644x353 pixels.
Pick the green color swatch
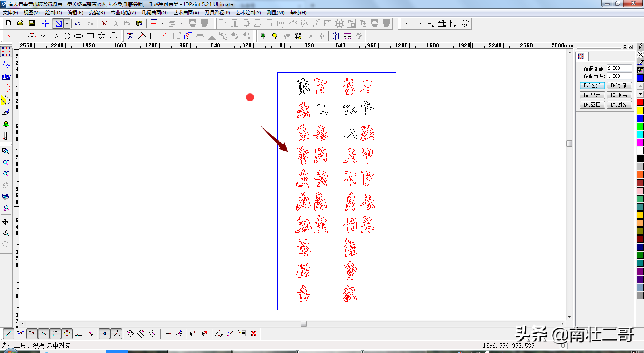640,126
